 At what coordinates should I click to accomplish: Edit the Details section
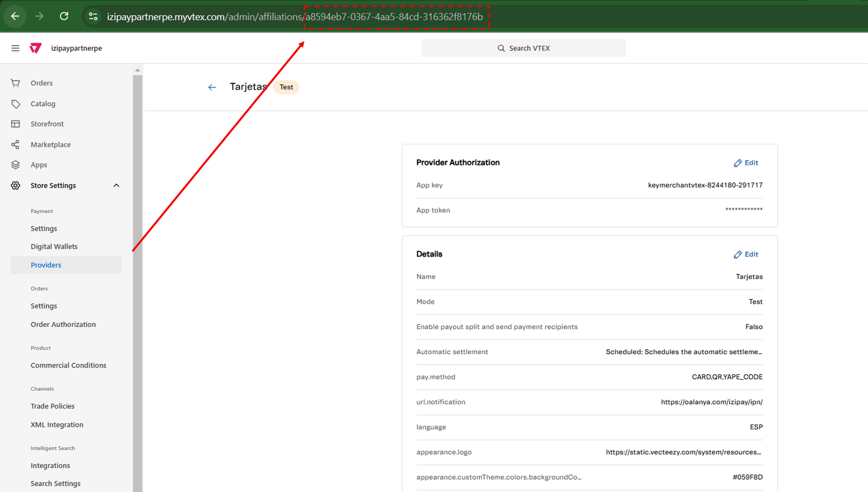[x=746, y=254]
